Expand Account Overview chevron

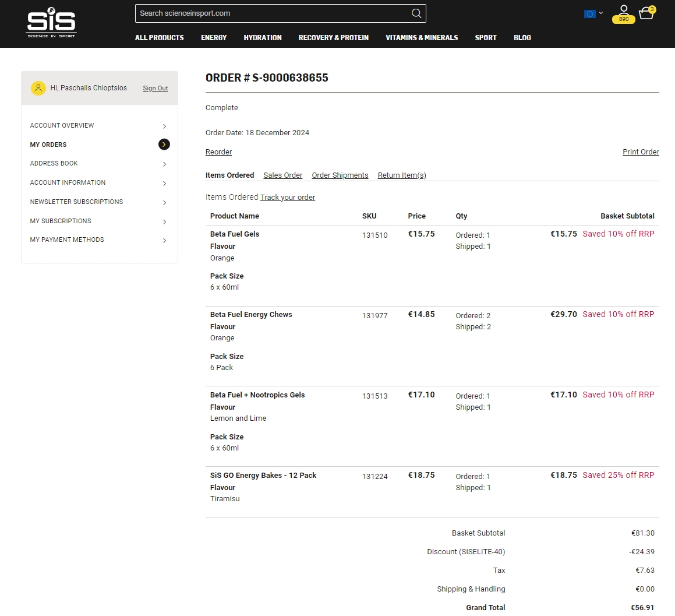click(x=164, y=126)
